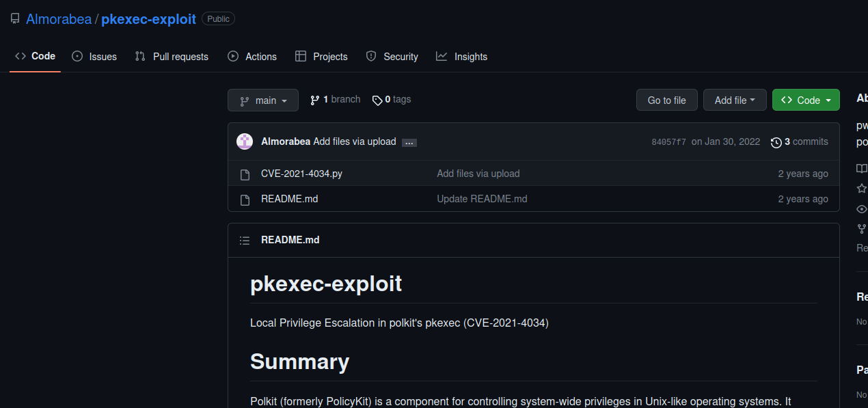Open the main branch selector dropdown
This screenshot has width=868, height=408.
(x=263, y=100)
